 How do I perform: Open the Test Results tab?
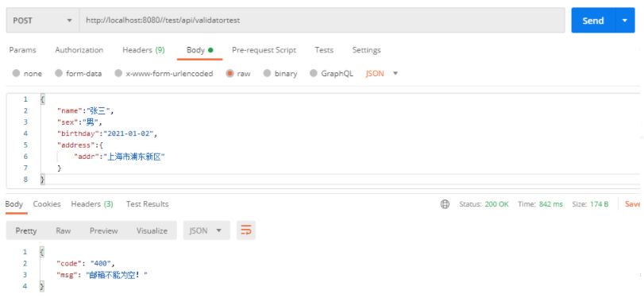click(x=147, y=204)
